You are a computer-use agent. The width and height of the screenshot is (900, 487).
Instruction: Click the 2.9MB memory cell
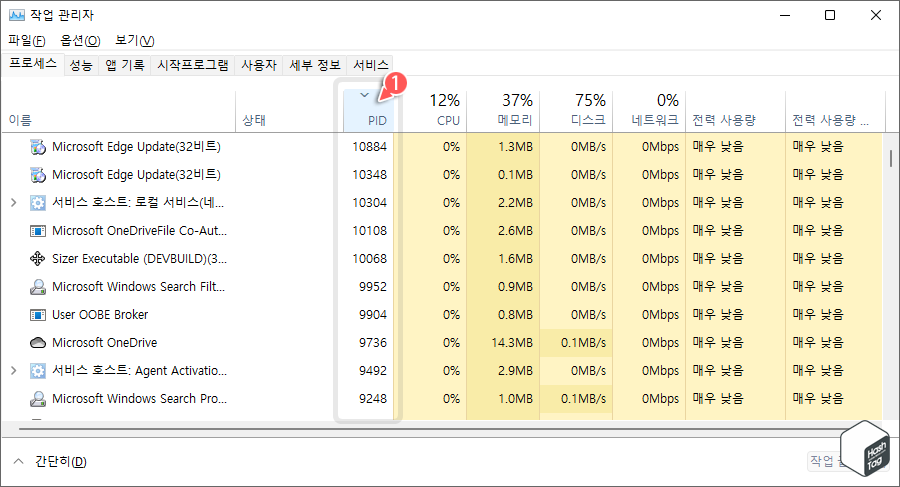point(503,371)
